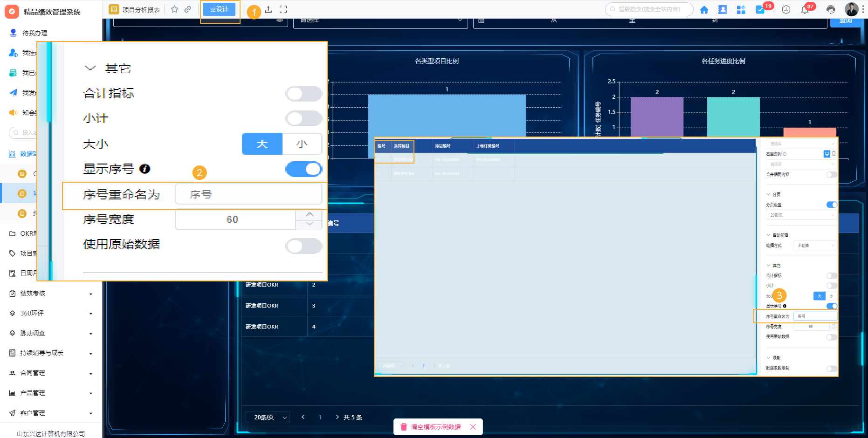The height and width of the screenshot is (438, 868).
Task: Enable the 合计指标 toggle
Action: pos(303,94)
